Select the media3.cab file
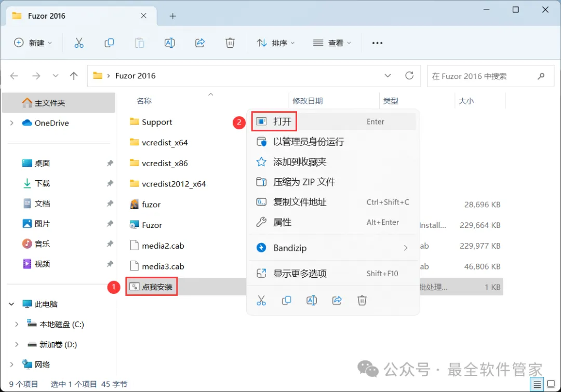 click(x=157, y=266)
